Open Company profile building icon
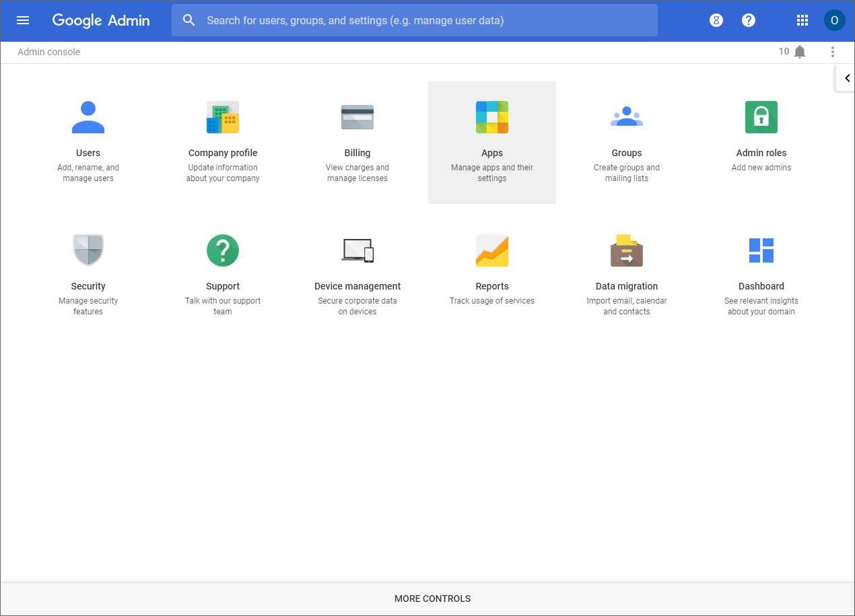The image size is (855, 616). click(223, 117)
